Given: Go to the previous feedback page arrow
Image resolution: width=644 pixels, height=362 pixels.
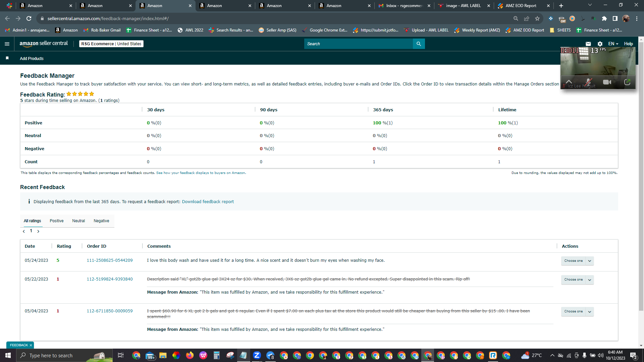Looking at the screenshot, I should (x=24, y=231).
